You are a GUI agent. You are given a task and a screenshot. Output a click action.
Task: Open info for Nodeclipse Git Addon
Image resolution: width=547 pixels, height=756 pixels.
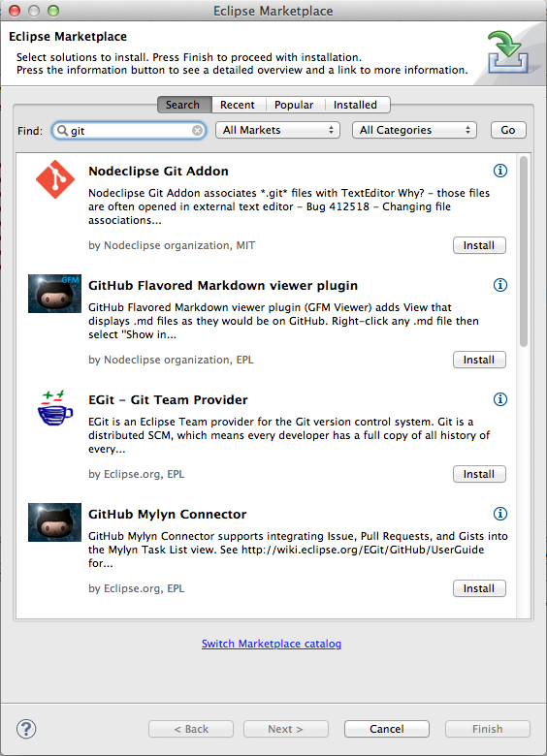click(500, 171)
